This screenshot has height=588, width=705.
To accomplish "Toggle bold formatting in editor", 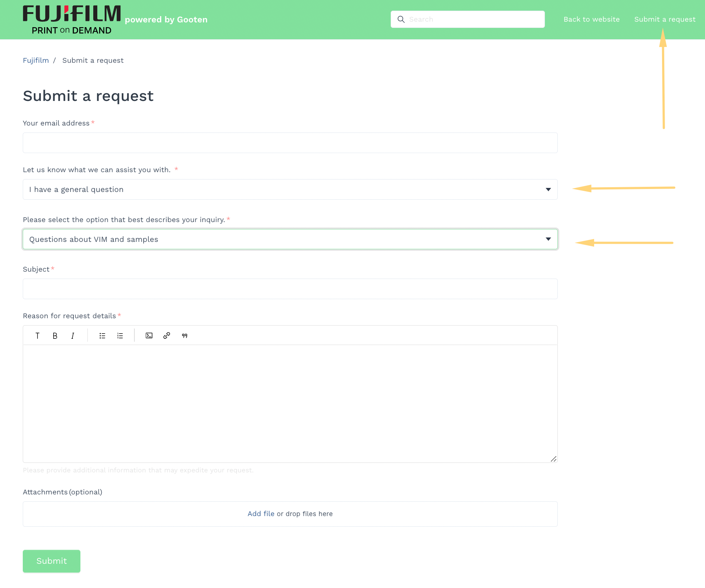I will (x=55, y=335).
